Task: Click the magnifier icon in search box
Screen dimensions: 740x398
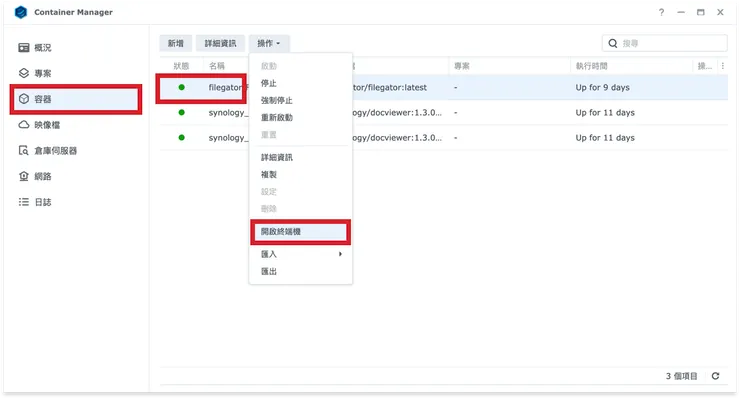Action: [613, 43]
